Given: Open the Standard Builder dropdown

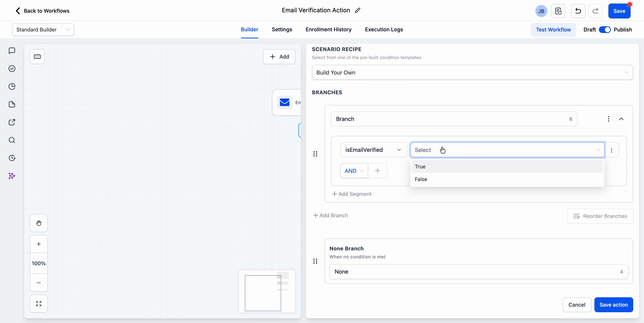Looking at the screenshot, I should [x=42, y=29].
